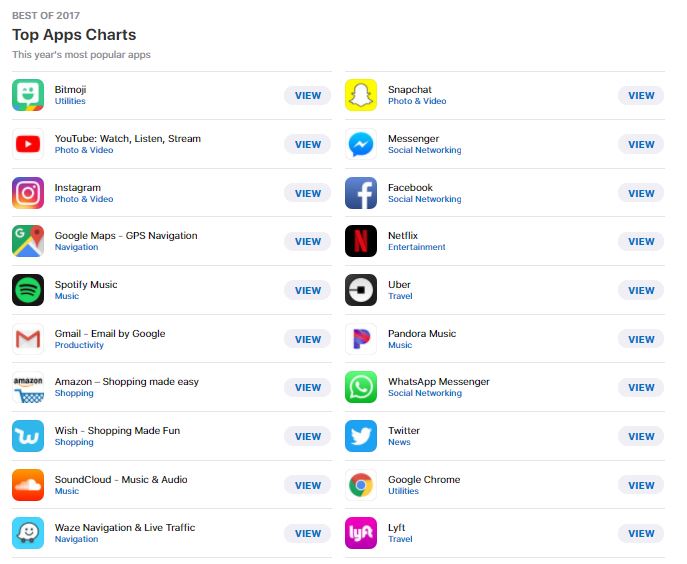The width and height of the screenshot is (687, 564).
Task: View the Pandora Music app
Action: click(x=641, y=339)
